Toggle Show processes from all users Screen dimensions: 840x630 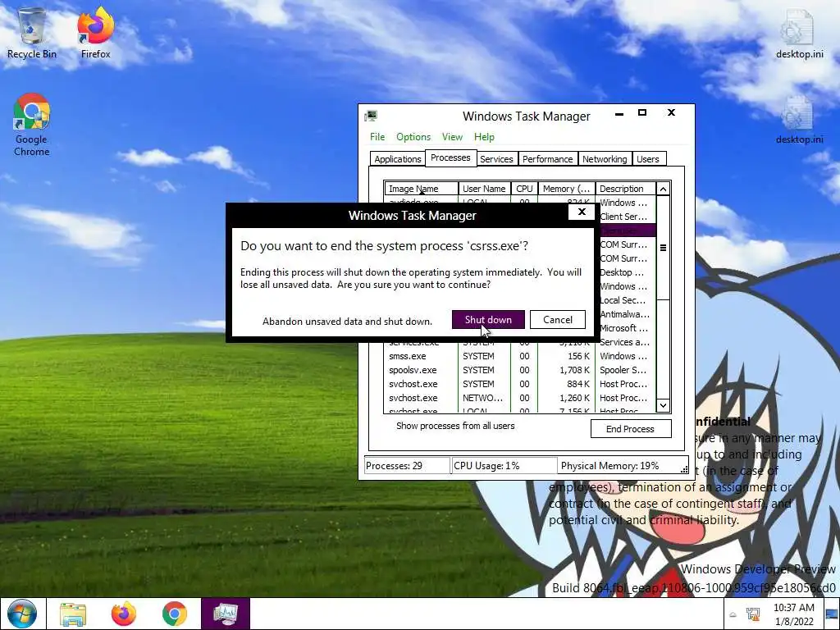point(454,426)
